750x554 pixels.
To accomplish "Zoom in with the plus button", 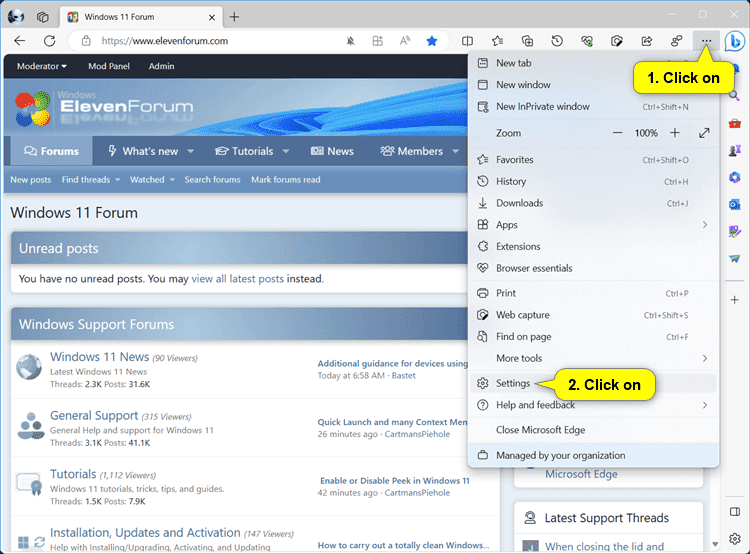I will (x=674, y=133).
